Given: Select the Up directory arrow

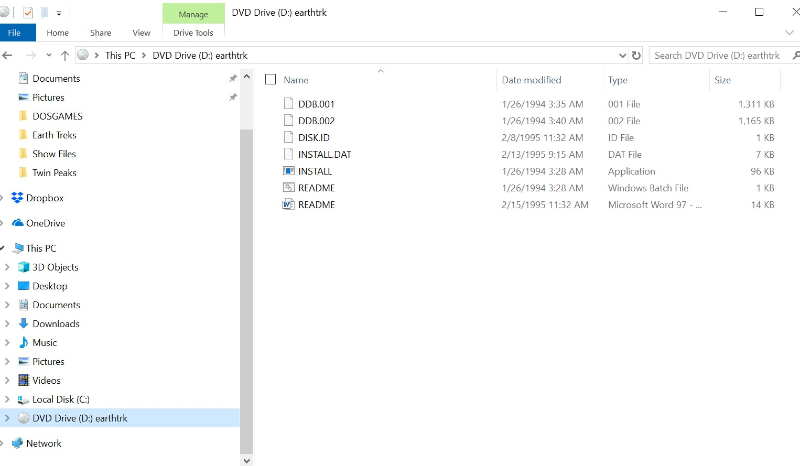Looking at the screenshot, I should [65, 56].
